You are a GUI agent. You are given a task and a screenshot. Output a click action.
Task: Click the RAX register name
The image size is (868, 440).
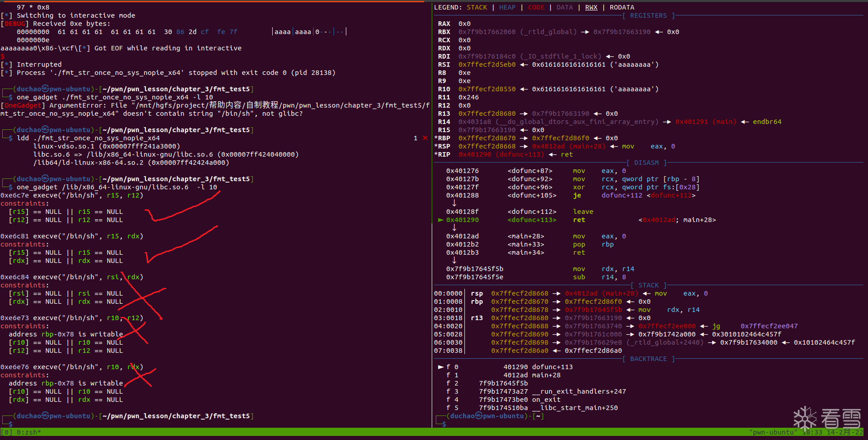click(444, 24)
